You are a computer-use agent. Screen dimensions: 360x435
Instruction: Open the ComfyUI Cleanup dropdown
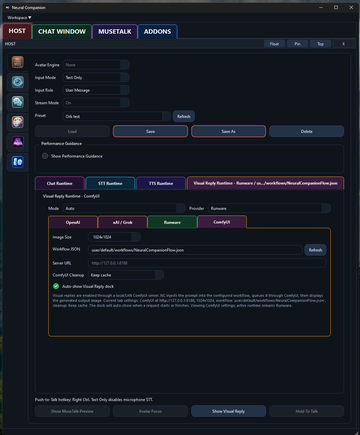(x=126, y=275)
